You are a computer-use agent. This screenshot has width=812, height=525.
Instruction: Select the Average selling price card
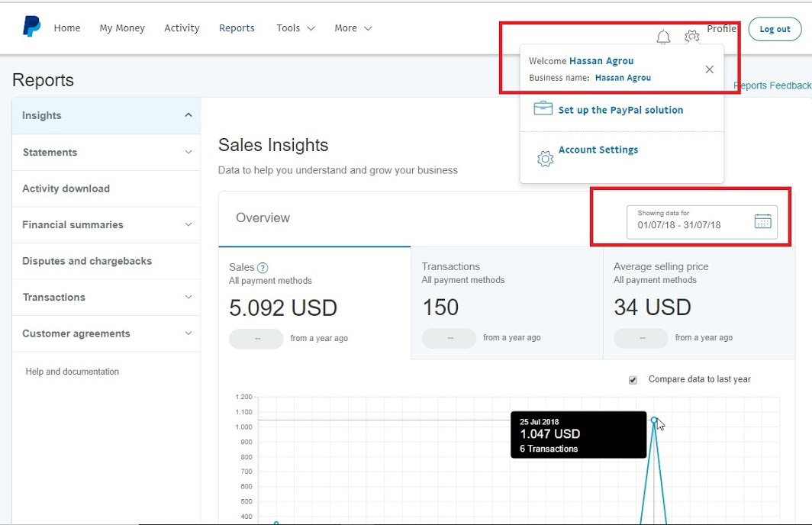[x=699, y=303]
